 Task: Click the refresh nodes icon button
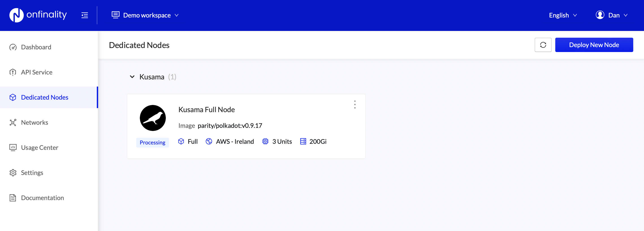pos(543,45)
